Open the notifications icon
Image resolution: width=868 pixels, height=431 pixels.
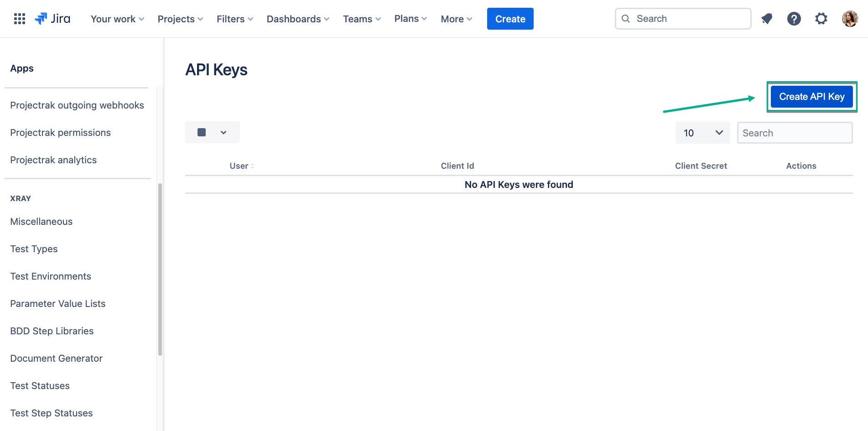click(x=767, y=19)
